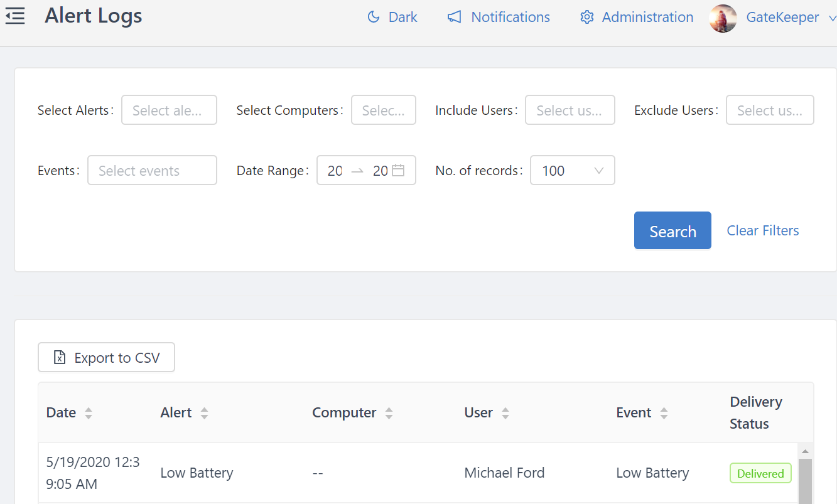The width and height of the screenshot is (837, 504).
Task: Sort table by Computer column icon
Action: pyautogui.click(x=389, y=413)
